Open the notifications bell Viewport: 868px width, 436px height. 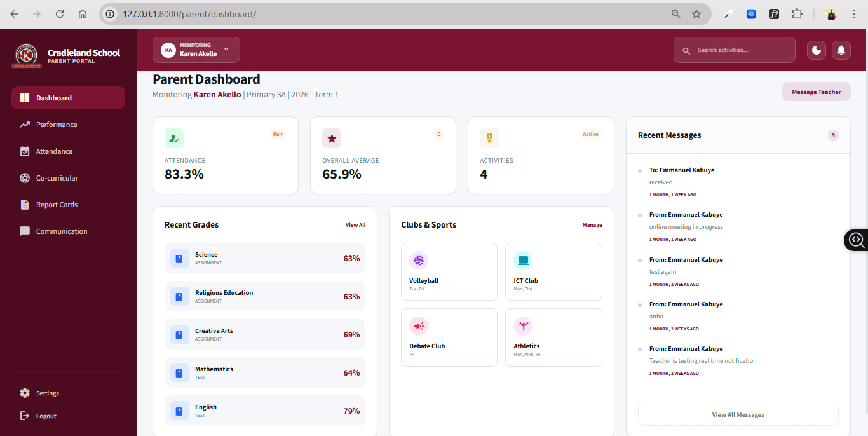(841, 50)
